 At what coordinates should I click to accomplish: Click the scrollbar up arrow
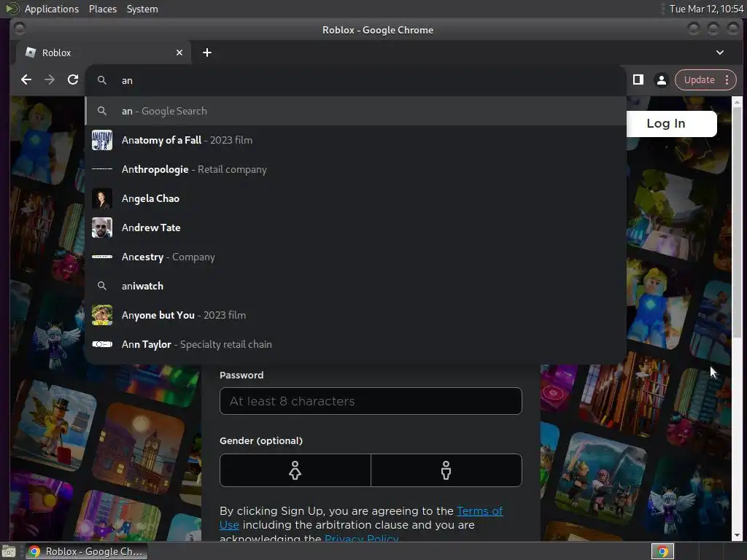[737, 101]
